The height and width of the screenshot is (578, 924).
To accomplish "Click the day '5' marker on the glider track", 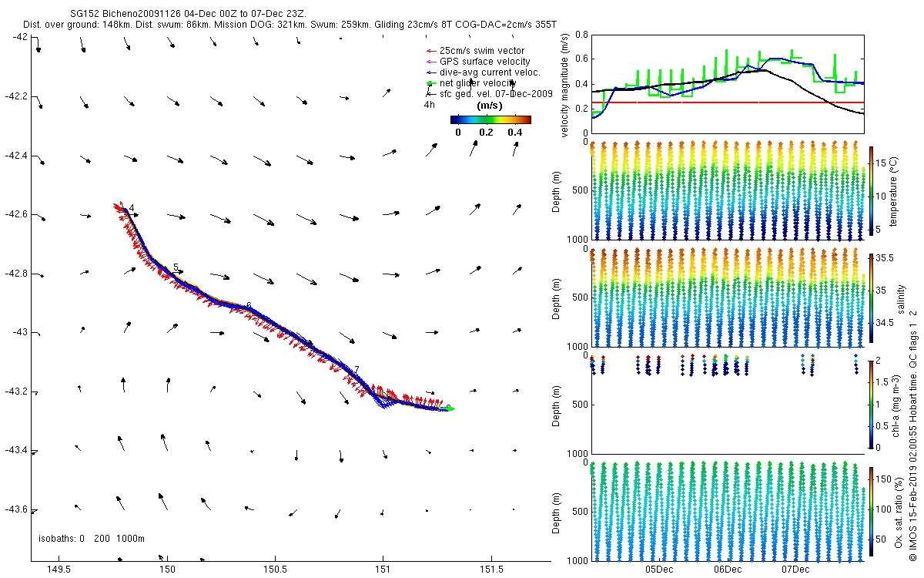I will click(176, 267).
